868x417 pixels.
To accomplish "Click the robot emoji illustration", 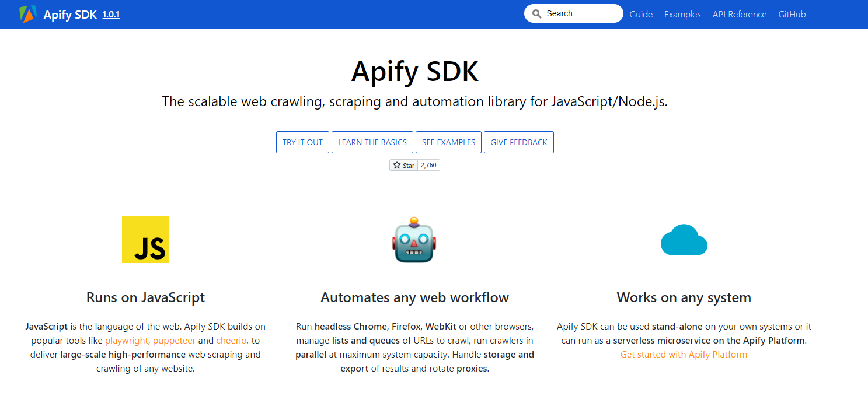I will click(x=414, y=240).
